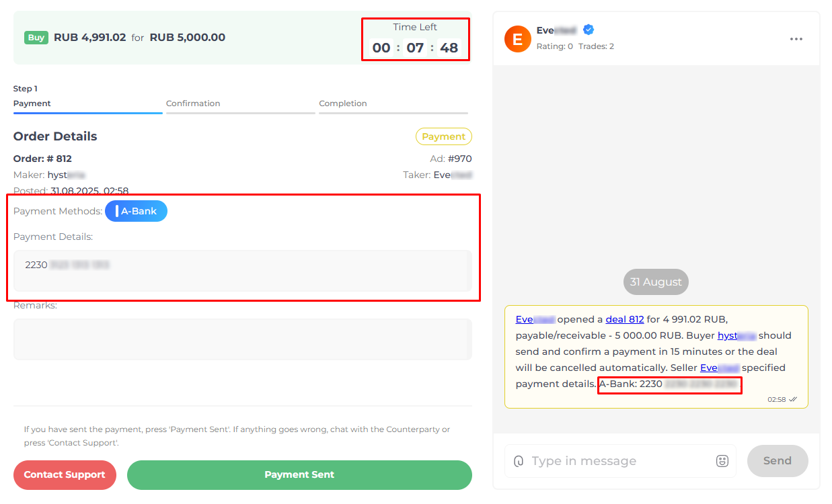Click the Type in message field
Image resolution: width=832 pixels, height=504 pixels.
tap(620, 461)
